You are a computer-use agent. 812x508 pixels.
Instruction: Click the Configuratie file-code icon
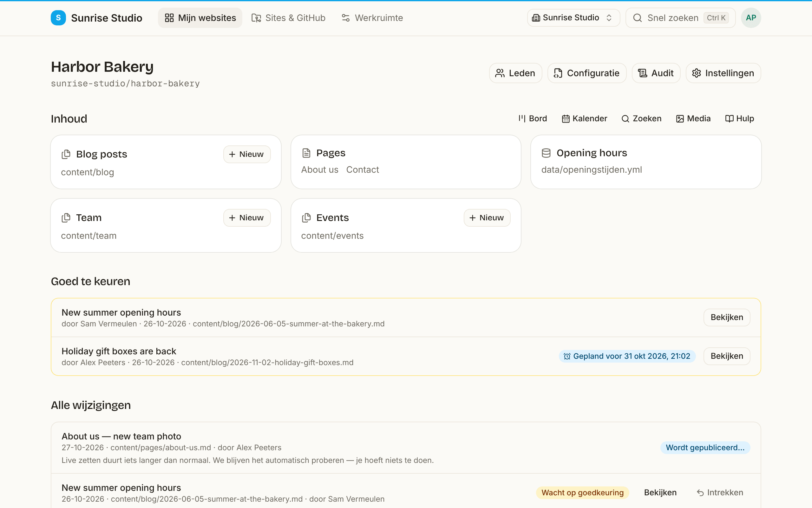pos(558,73)
